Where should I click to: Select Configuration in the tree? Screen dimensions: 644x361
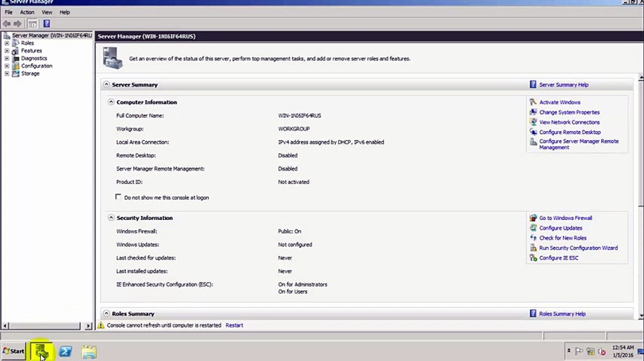pyautogui.click(x=37, y=66)
